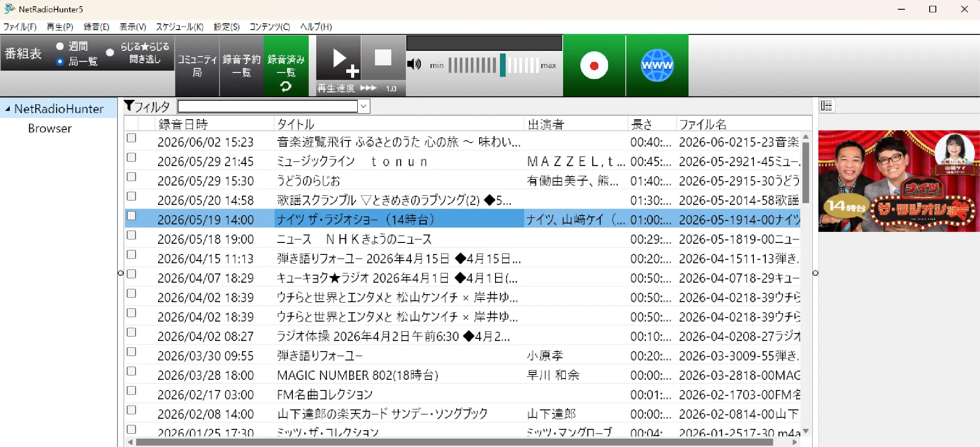
Task: Select Browser in the tree
Action: [50, 129]
